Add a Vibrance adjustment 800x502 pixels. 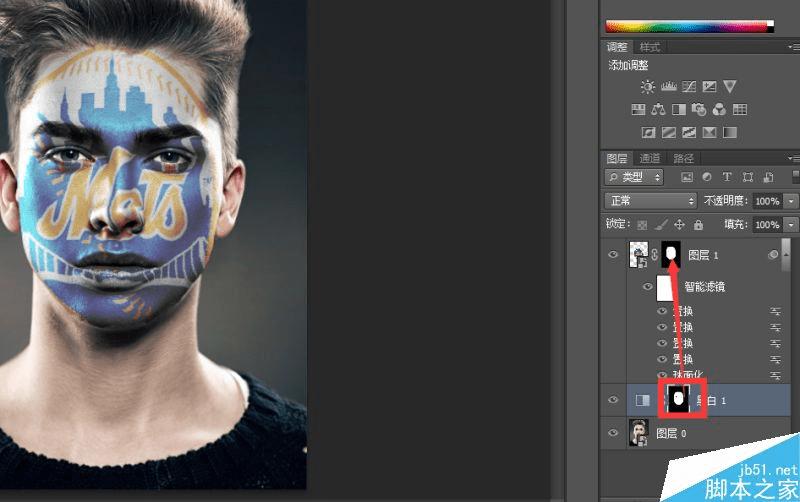pos(730,87)
